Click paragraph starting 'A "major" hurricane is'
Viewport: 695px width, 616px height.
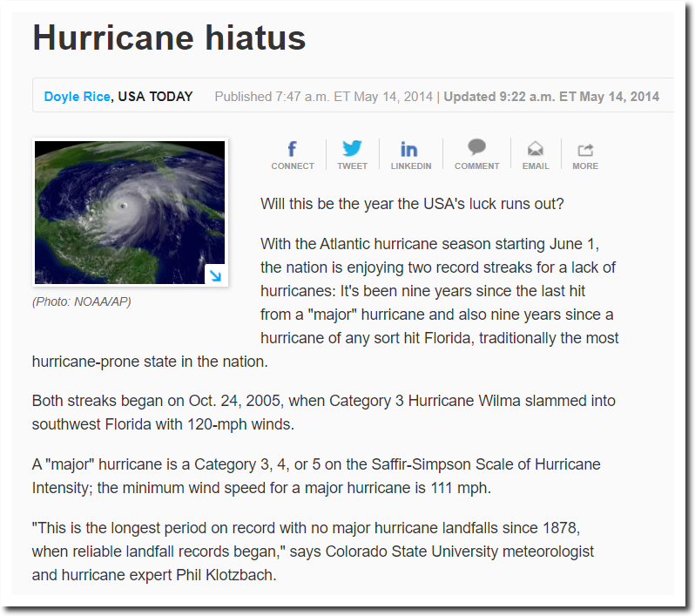click(316, 476)
